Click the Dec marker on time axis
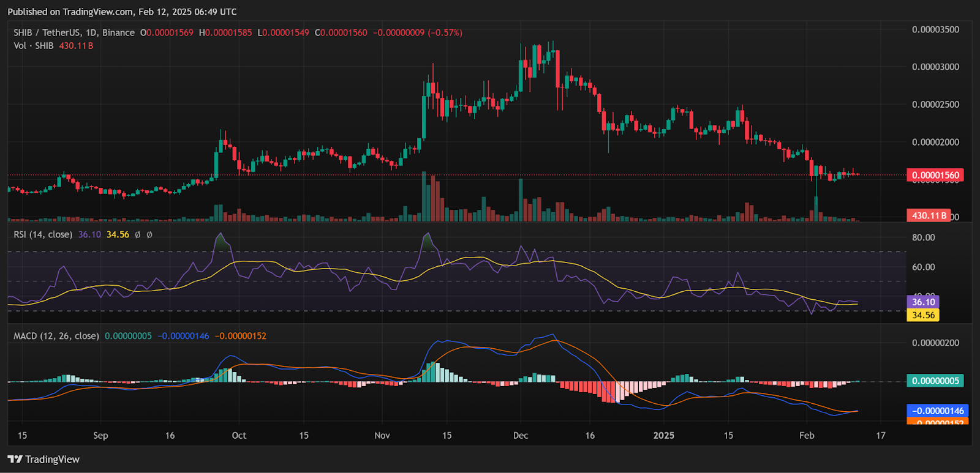 521,436
